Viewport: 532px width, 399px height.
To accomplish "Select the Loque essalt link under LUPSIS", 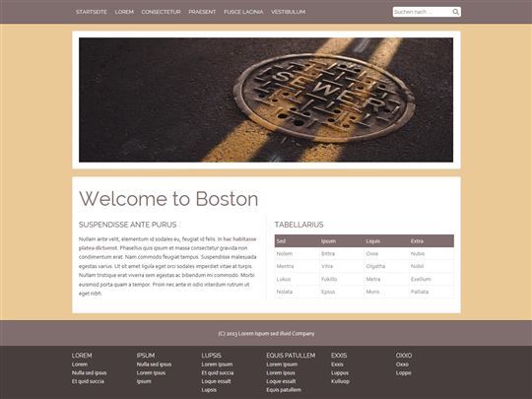I will 216,381.
